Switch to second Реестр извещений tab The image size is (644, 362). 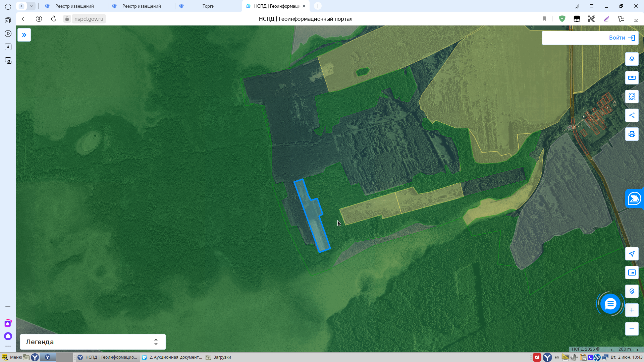pyautogui.click(x=142, y=6)
